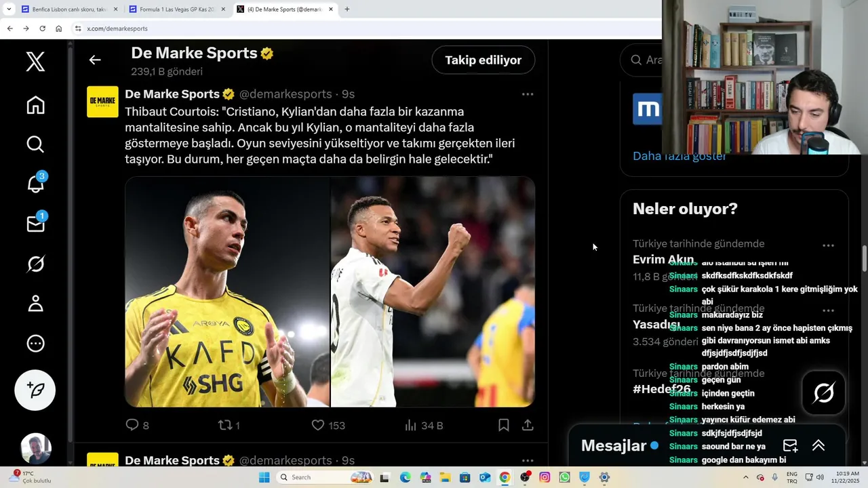This screenshot has width=868, height=488.
Task: Compose new message in Mesajlar bar
Action: coord(790,445)
